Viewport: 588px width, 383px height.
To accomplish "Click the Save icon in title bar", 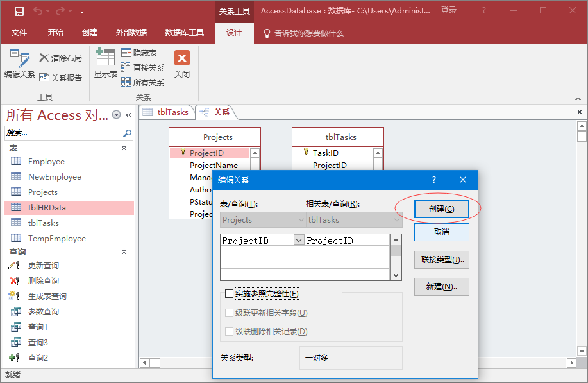I will pos(19,11).
